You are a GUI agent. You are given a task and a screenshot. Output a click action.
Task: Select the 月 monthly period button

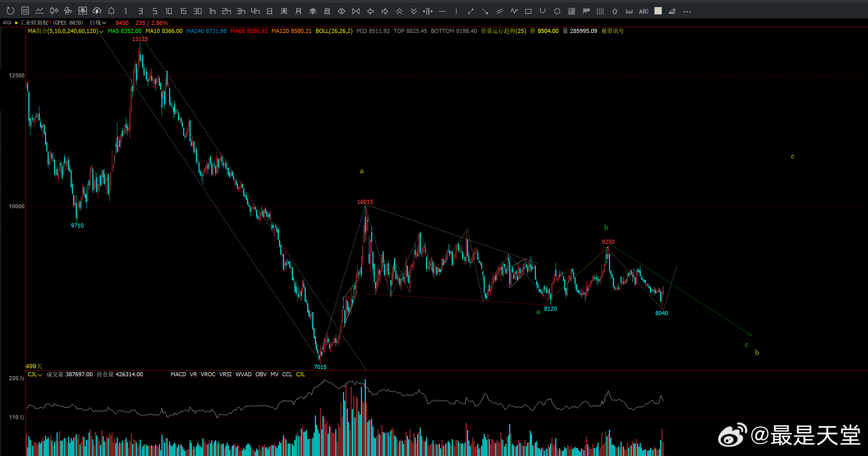(x=298, y=12)
